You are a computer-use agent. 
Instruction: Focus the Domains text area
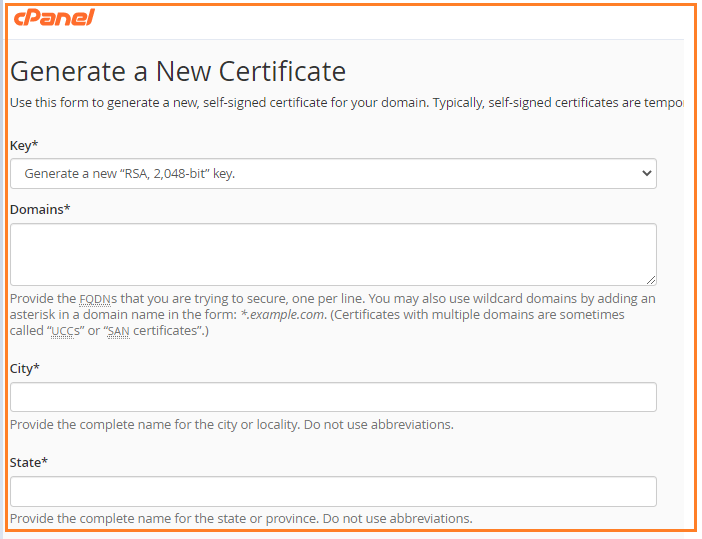(x=333, y=254)
